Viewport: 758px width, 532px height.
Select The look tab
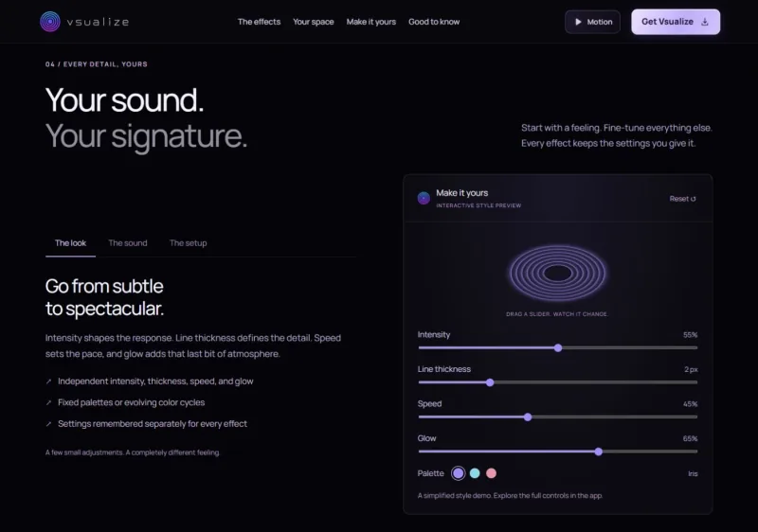70,243
